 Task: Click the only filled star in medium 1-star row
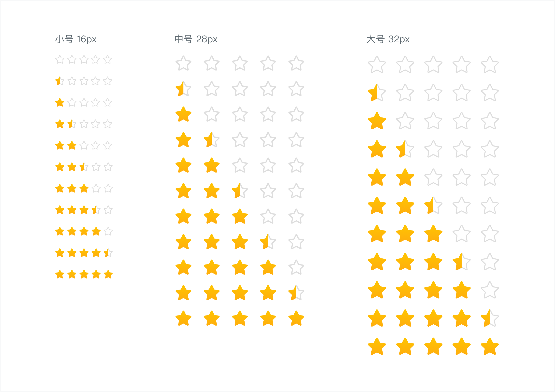183,114
